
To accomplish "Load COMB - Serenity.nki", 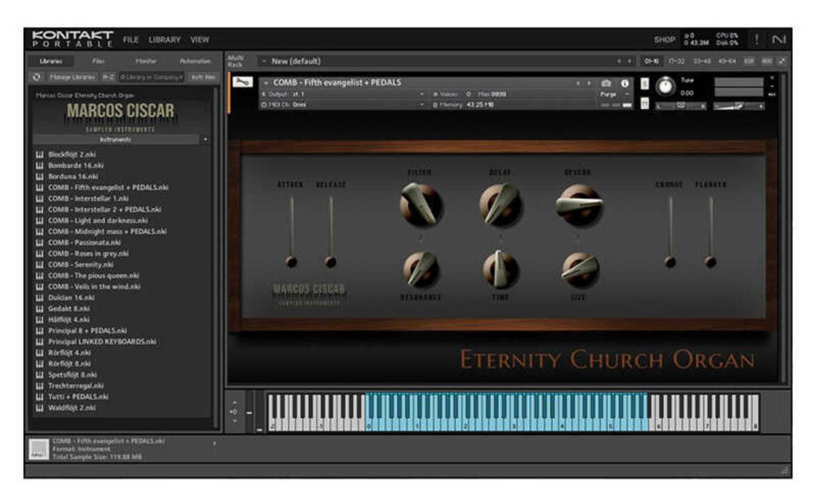I will [79, 264].
